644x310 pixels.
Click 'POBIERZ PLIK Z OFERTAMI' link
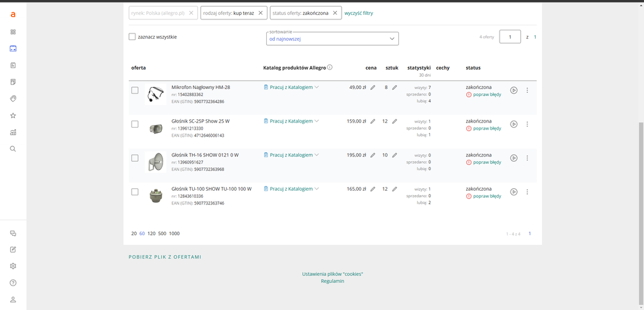click(165, 257)
